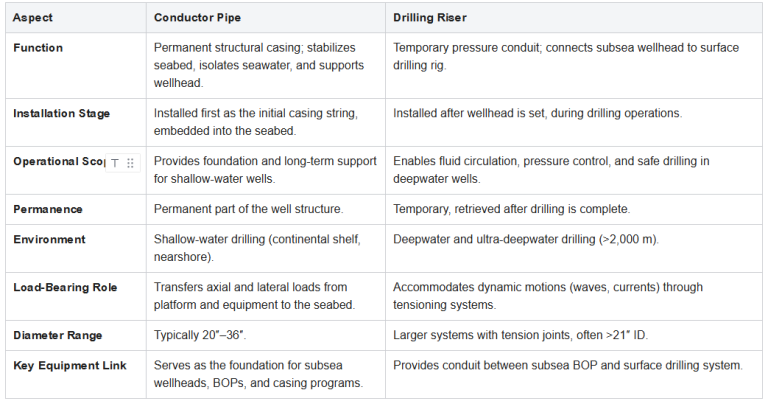Click the Temporary, retrieved after drilling cell
This screenshot has width=768, height=404.
pos(512,209)
